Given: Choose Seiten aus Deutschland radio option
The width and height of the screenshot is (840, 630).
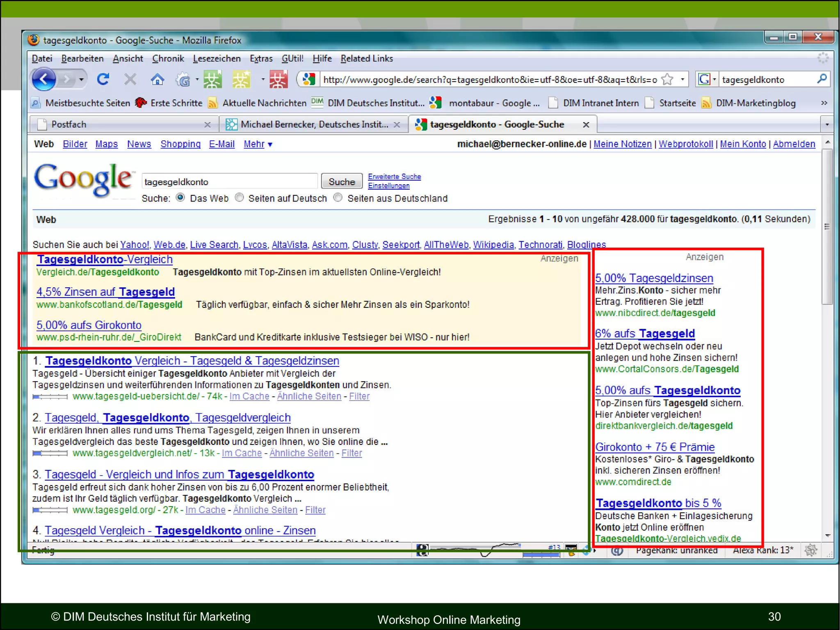Looking at the screenshot, I should 338,198.
